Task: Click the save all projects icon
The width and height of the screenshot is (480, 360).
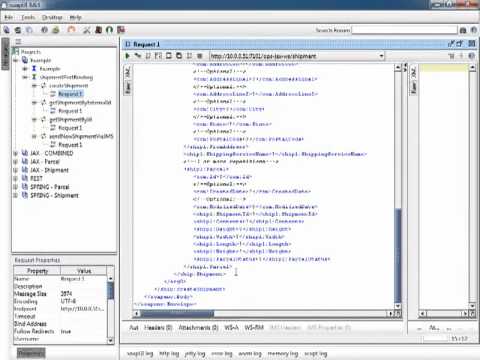Action: (29, 30)
